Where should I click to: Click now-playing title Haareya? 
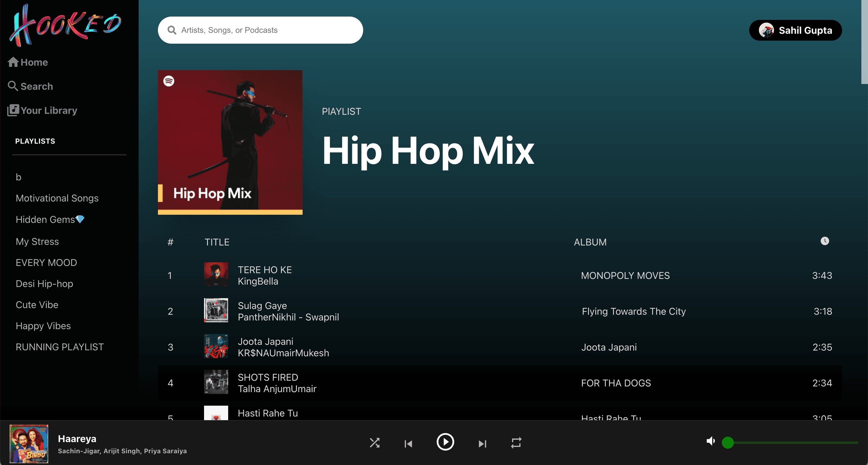click(x=77, y=439)
